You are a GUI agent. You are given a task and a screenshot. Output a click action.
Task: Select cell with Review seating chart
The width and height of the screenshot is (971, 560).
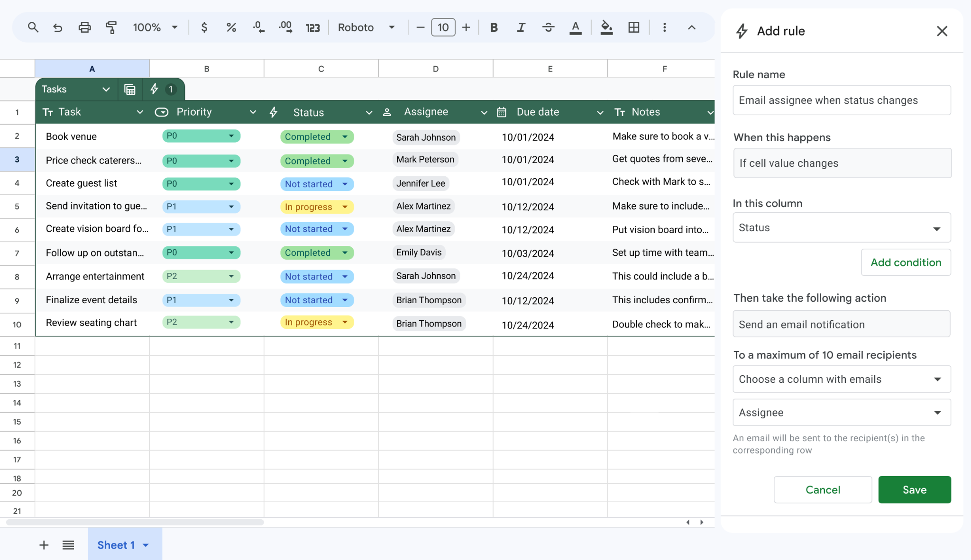pos(92,323)
